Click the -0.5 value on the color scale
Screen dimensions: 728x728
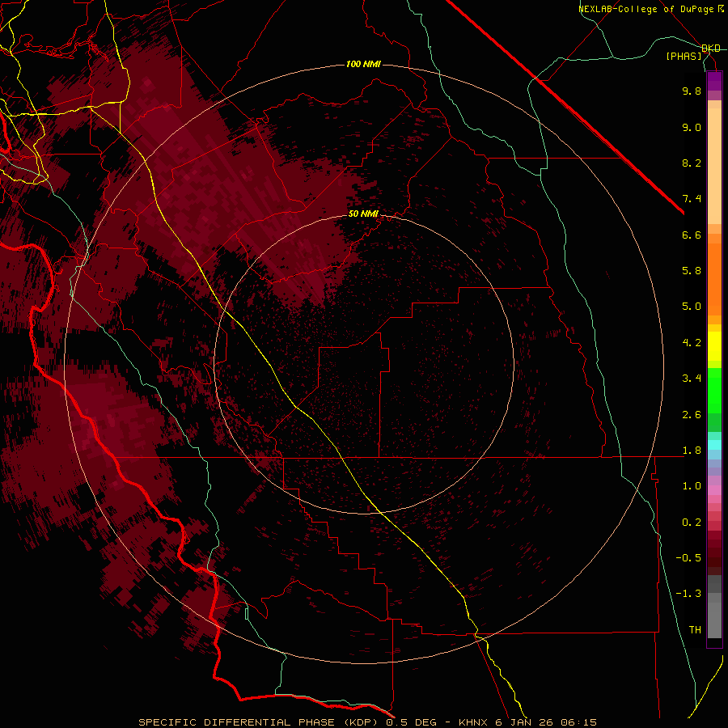pos(688,558)
